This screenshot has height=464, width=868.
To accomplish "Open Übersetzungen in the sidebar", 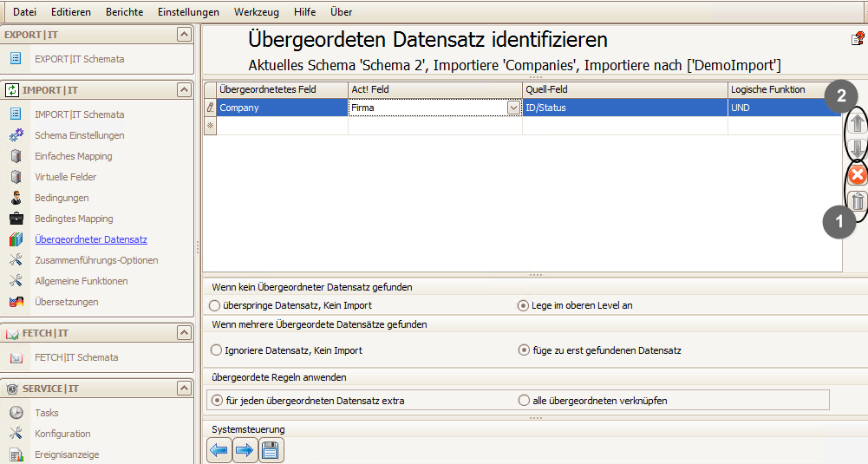I will click(67, 302).
